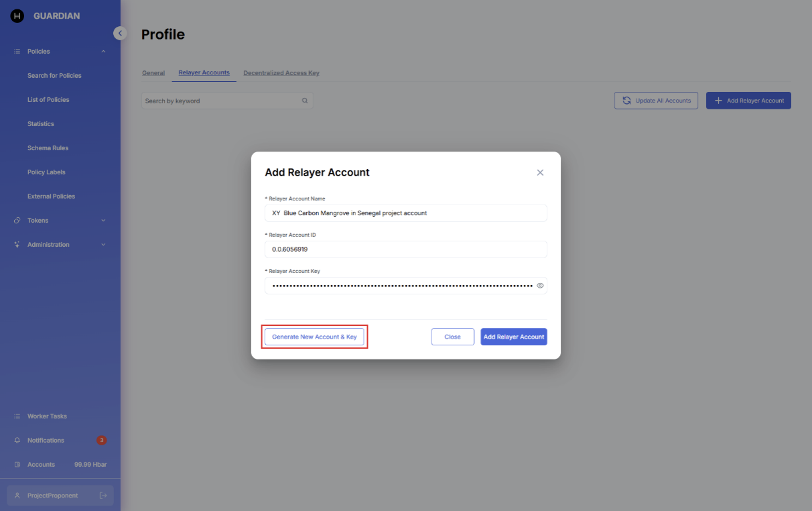The width and height of the screenshot is (812, 511).
Task: Collapse the Policies menu section
Action: point(103,52)
